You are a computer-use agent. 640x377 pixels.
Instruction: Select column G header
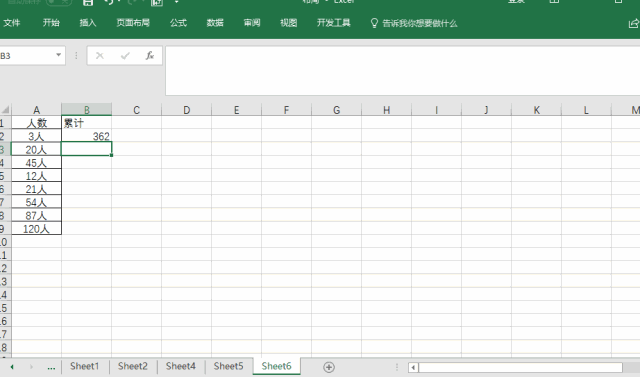[x=336, y=110]
